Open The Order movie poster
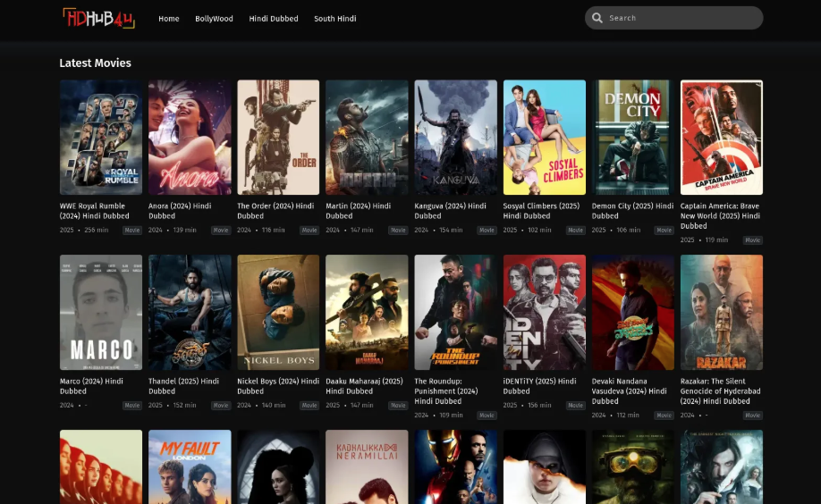Screen dimensions: 821x504 278,137
